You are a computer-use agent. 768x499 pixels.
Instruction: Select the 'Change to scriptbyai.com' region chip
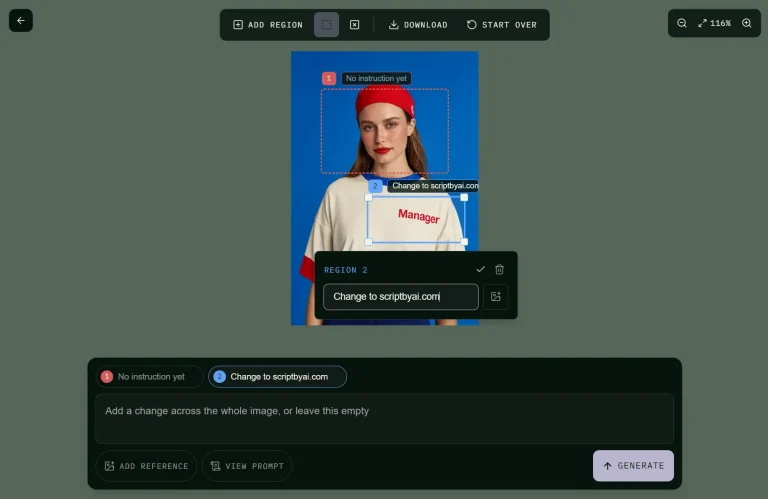(278, 377)
